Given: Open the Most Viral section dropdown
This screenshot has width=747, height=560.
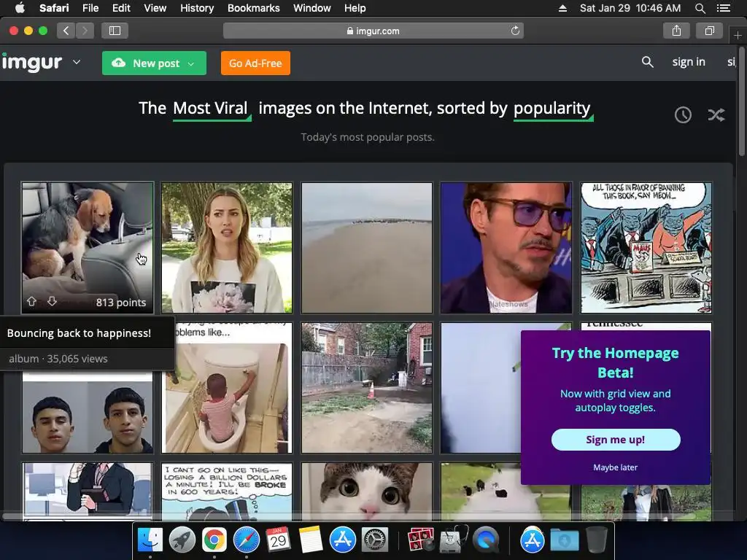Looking at the screenshot, I should click(211, 109).
